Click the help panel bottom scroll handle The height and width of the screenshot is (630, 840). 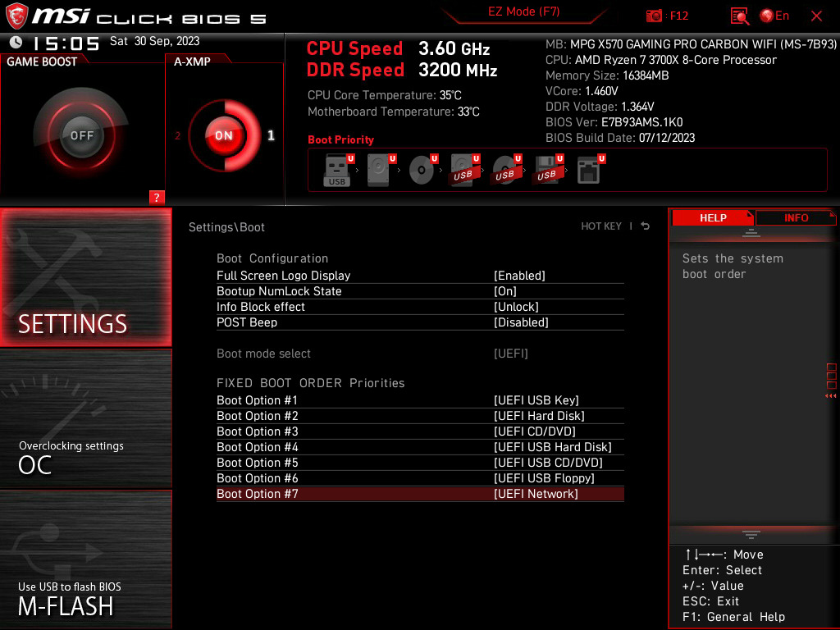pos(751,534)
